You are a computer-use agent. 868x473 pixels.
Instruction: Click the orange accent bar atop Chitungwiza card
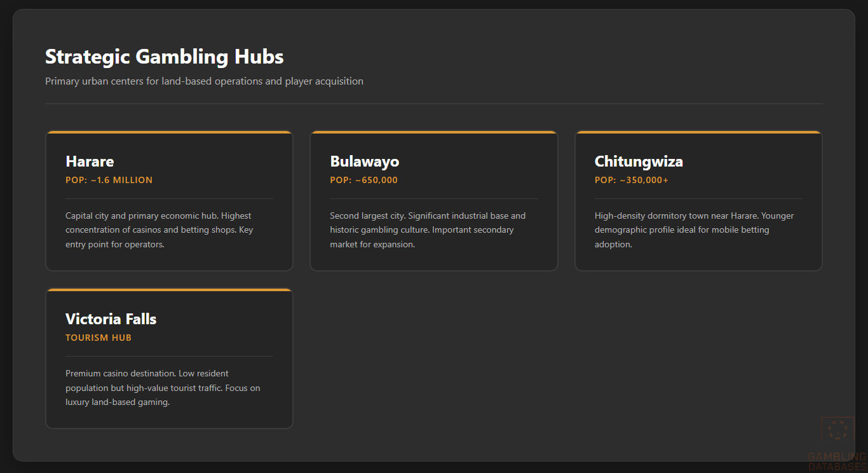point(698,132)
